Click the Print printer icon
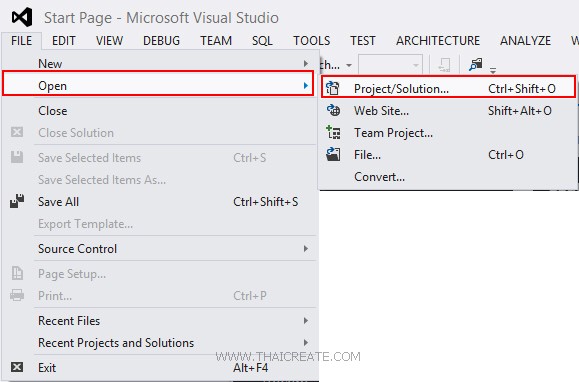This screenshot has width=579, height=382. [17, 295]
